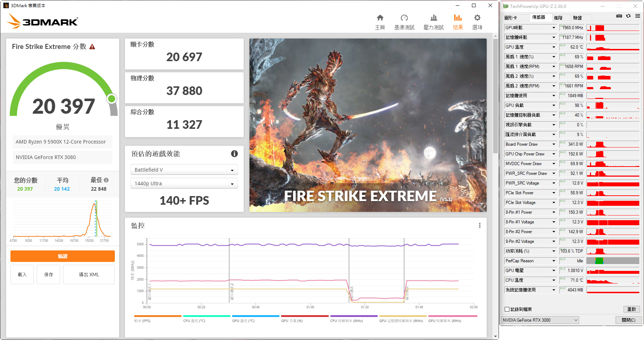Toggle the CPU 溫度 (°C) legend swatch
The image size is (644, 340).
click(x=207, y=316)
